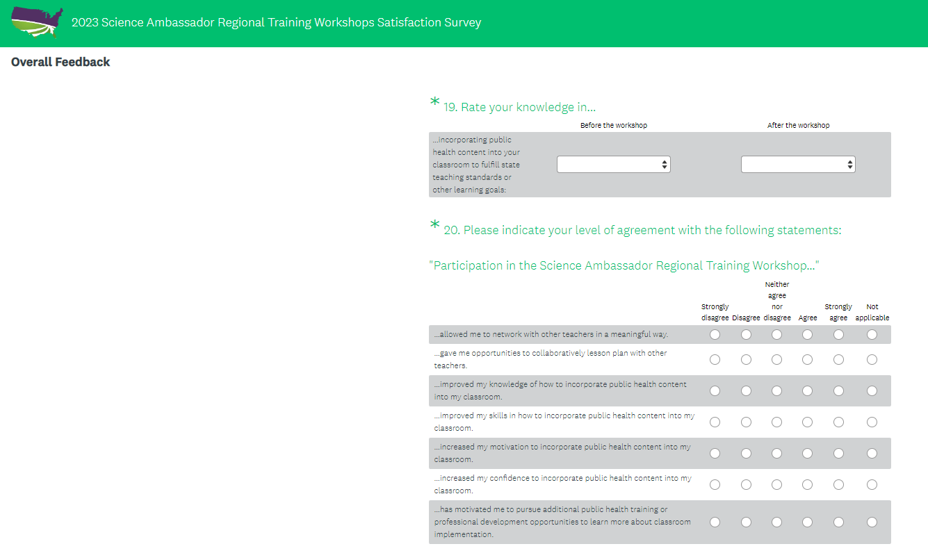The height and width of the screenshot is (560, 928).
Task: Select 'Not applicable' for network with teachers row
Action: [872, 335]
